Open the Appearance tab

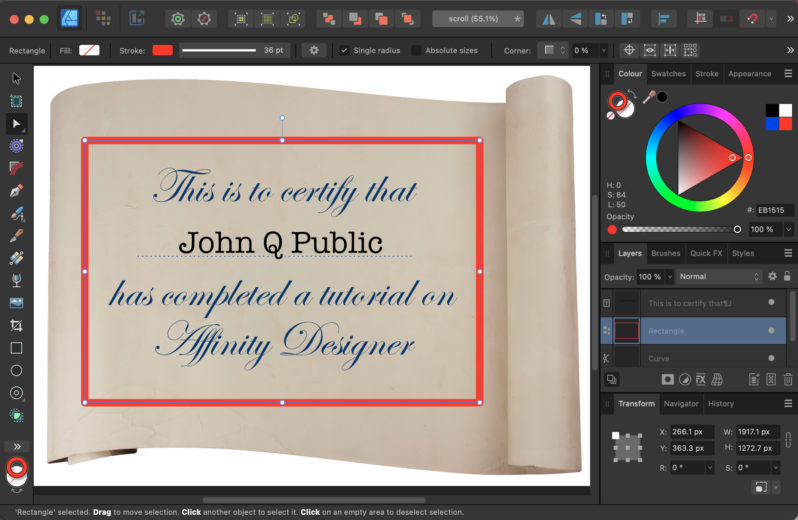749,74
